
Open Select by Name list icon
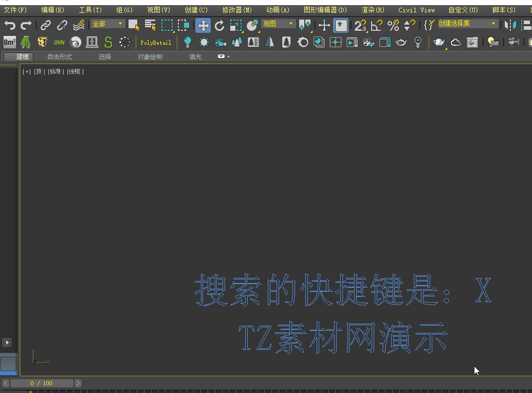click(150, 25)
